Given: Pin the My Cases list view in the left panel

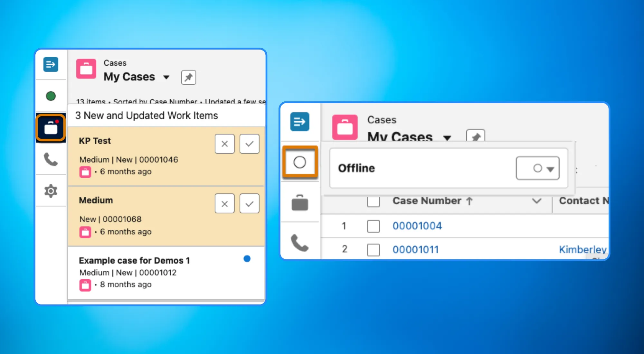Looking at the screenshot, I should 188,77.
